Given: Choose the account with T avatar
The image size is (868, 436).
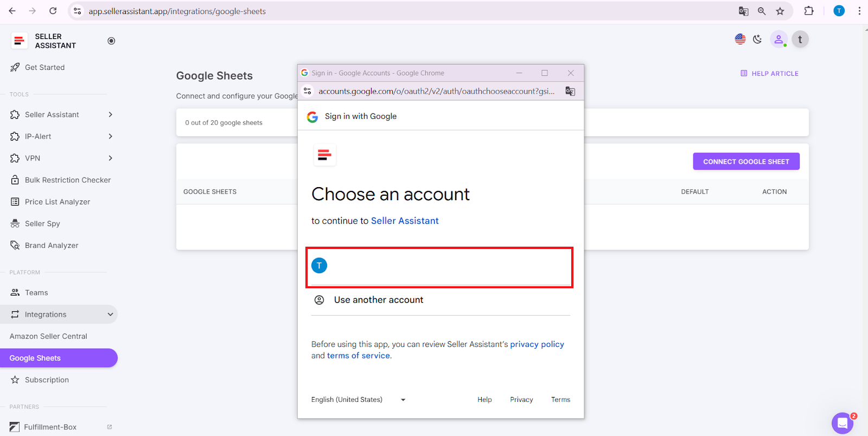Looking at the screenshot, I should coord(439,267).
